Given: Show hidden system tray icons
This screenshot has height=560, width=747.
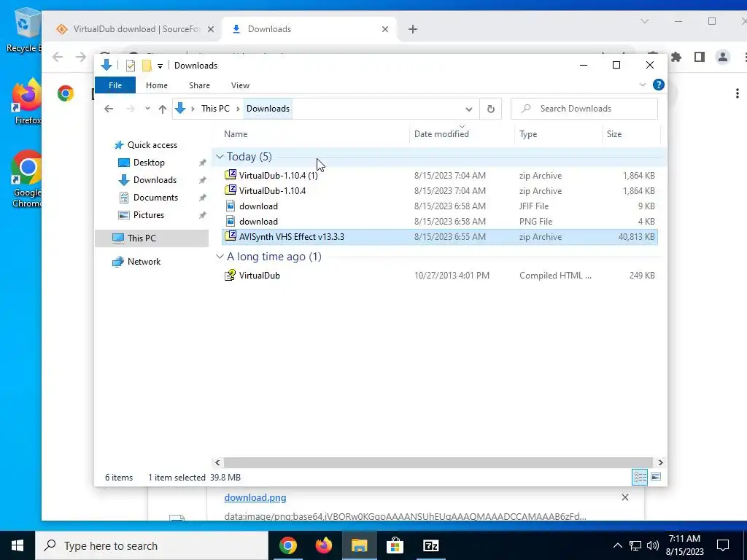Looking at the screenshot, I should [x=617, y=545].
